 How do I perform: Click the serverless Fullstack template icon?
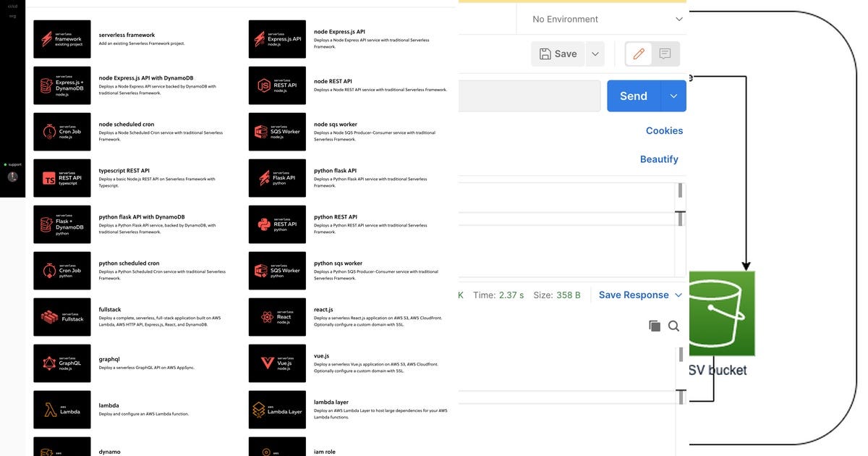[x=61, y=316]
